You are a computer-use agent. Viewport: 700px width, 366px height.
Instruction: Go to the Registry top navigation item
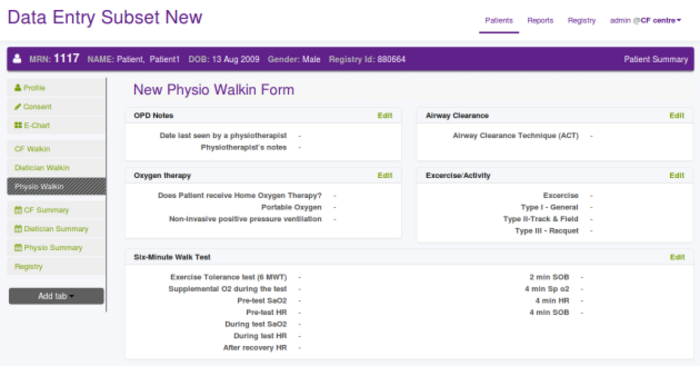582,21
